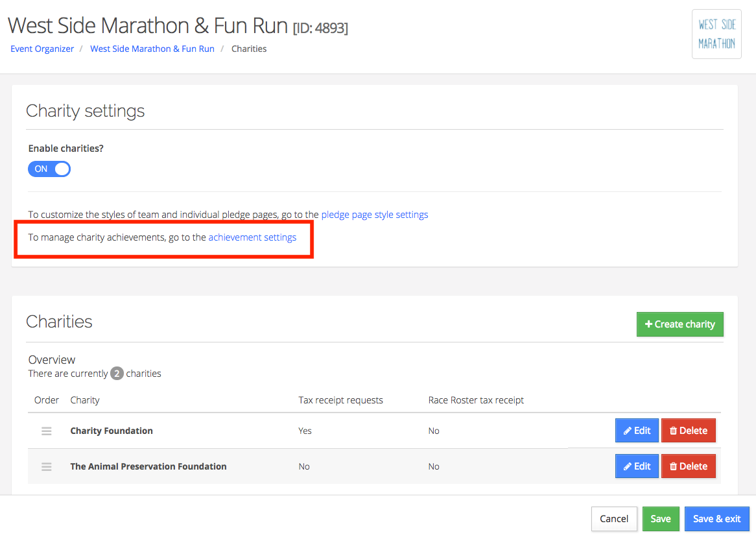
Task: Click the green Save button
Action: [x=661, y=519]
